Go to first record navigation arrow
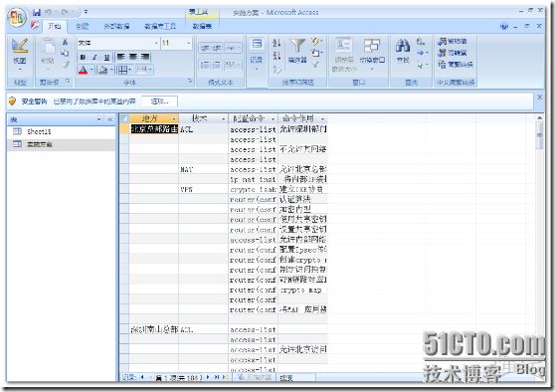 point(142,377)
